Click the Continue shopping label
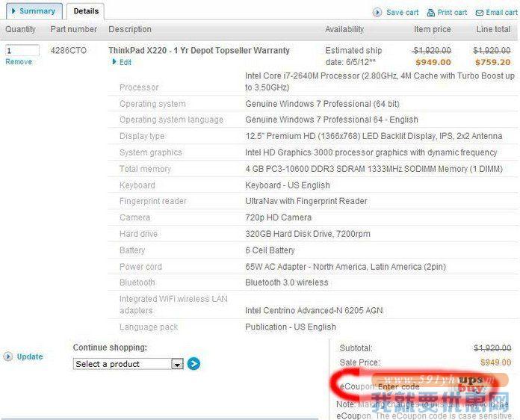 click(x=110, y=348)
